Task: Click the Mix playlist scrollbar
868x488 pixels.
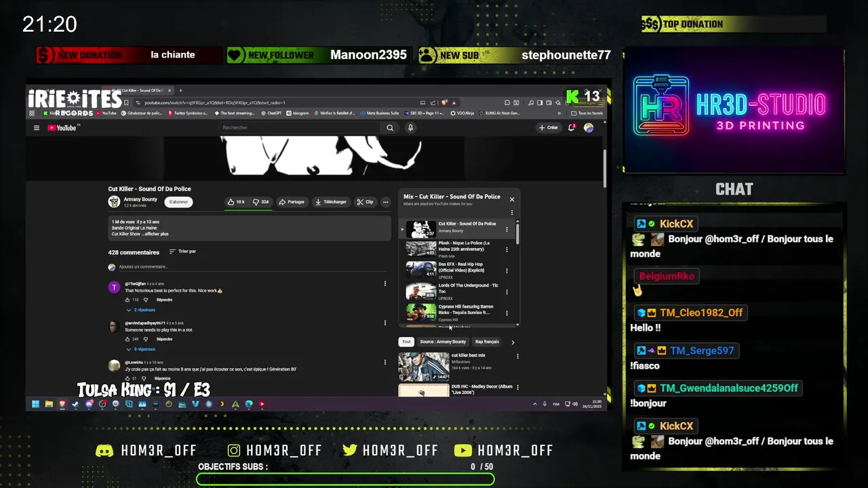Action: tap(517, 233)
